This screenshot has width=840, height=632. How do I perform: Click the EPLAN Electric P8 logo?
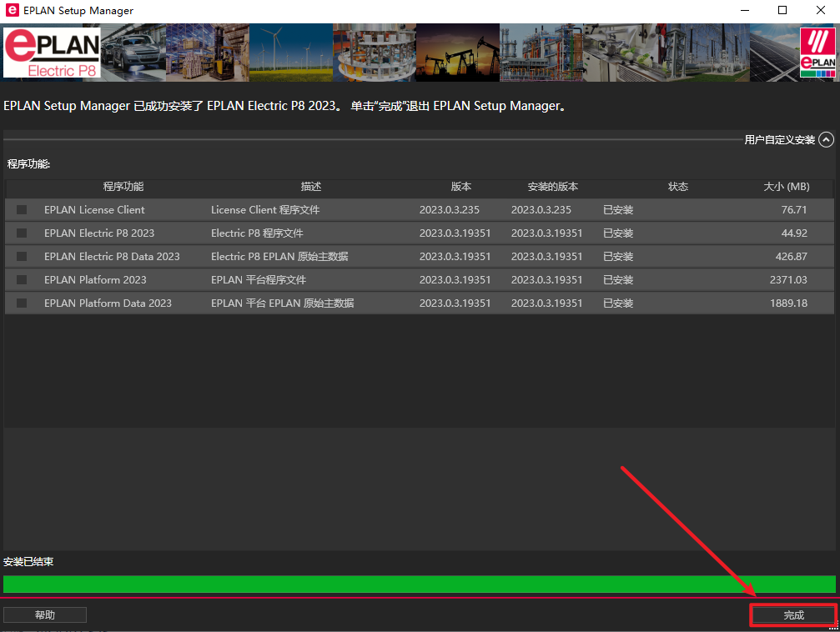pos(52,53)
